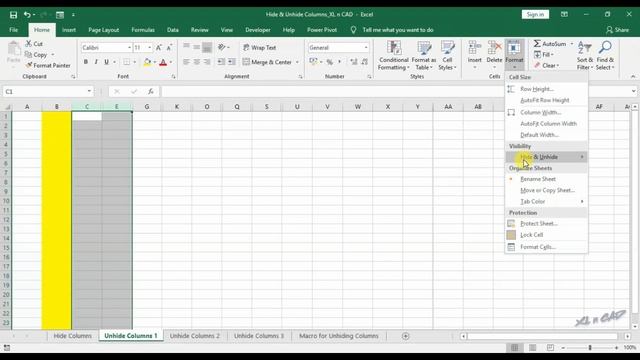This screenshot has height=360, width=640.
Task: Open the Hide Columns sheet tab
Action: [x=73, y=336]
